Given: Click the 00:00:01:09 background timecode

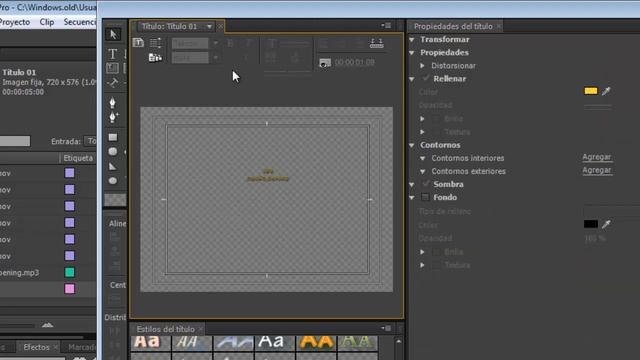Looking at the screenshot, I should (x=354, y=62).
